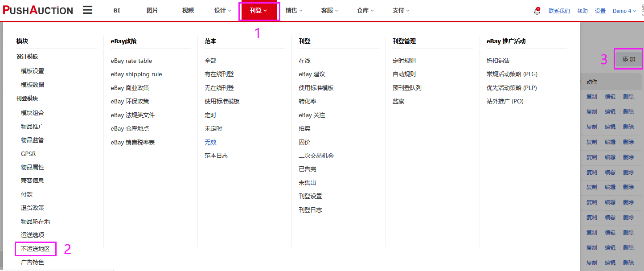Open 常规活动策略 (PLG)
644x271 pixels.
tap(512, 74)
